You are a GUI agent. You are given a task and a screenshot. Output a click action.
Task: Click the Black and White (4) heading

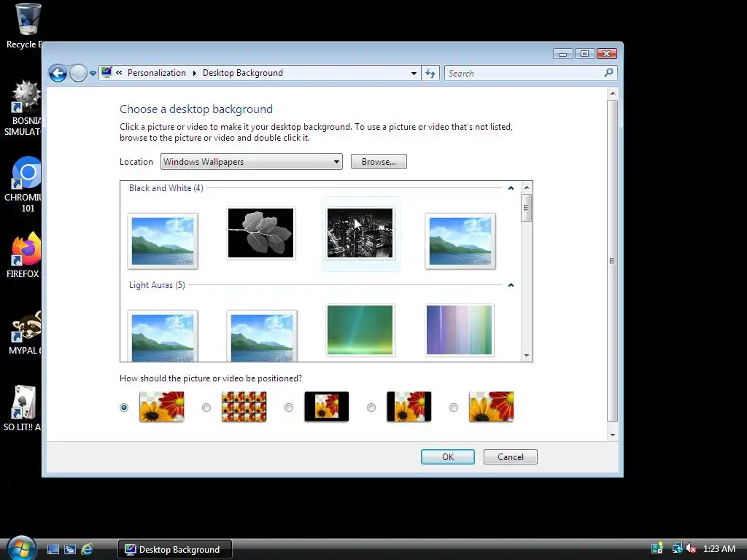click(x=166, y=188)
